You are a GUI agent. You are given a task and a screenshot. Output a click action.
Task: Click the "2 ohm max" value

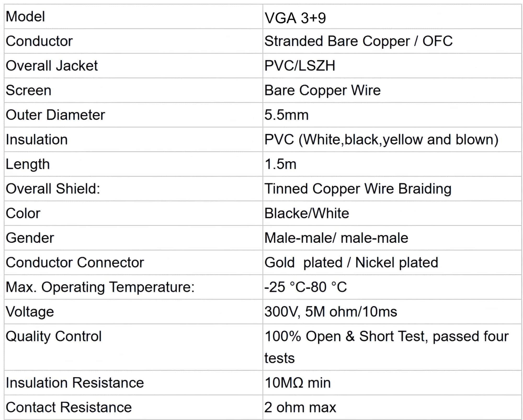coord(300,407)
